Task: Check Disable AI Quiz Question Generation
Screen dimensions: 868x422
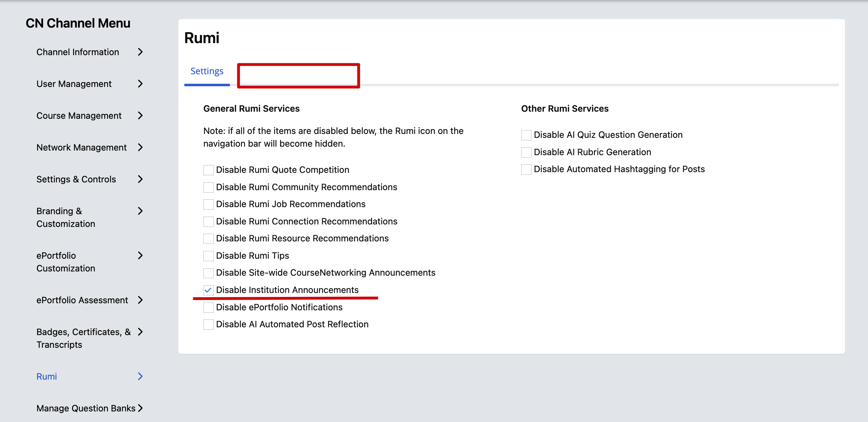Action: click(x=526, y=135)
